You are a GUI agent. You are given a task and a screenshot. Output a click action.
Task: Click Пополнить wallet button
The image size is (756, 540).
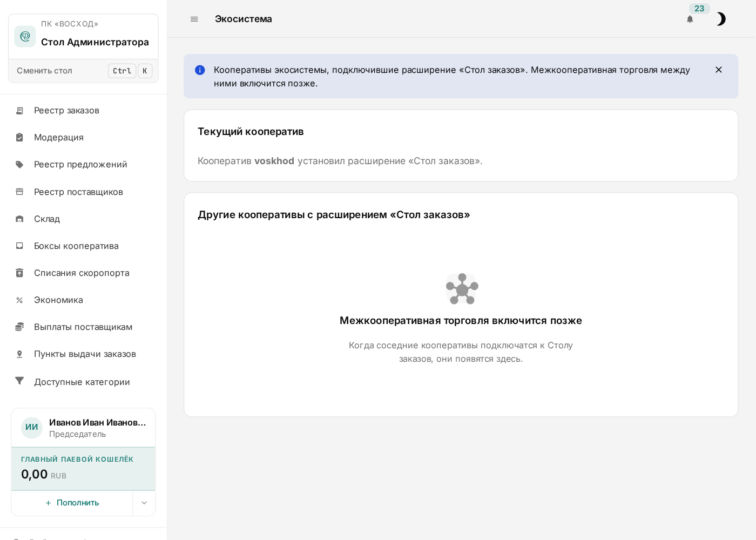point(72,503)
